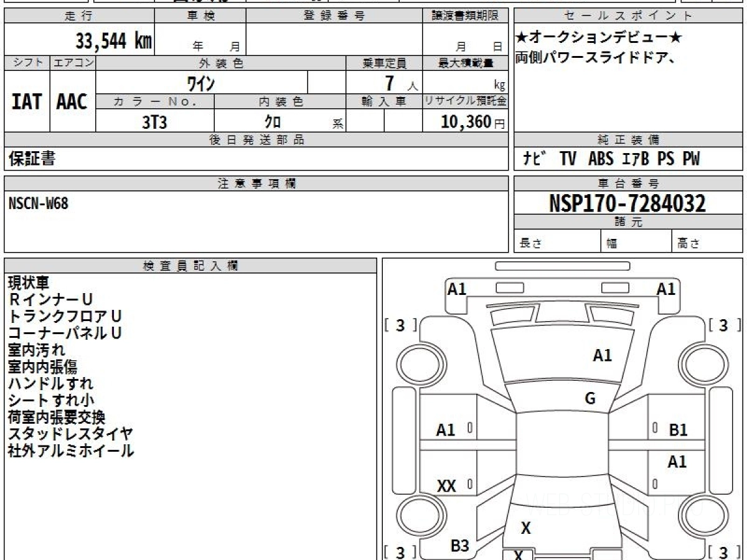
Task: Select the IAT transmission value
Action: pos(27,101)
